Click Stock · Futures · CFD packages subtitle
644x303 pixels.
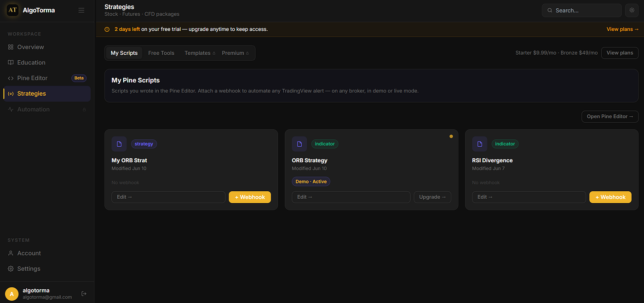[x=142, y=14]
